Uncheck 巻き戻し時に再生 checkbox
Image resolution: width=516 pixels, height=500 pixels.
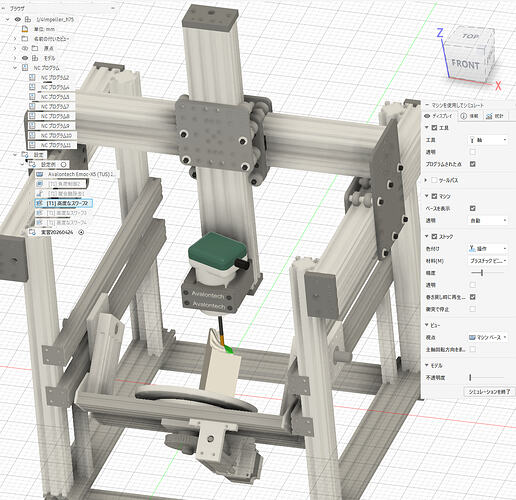click(x=473, y=297)
